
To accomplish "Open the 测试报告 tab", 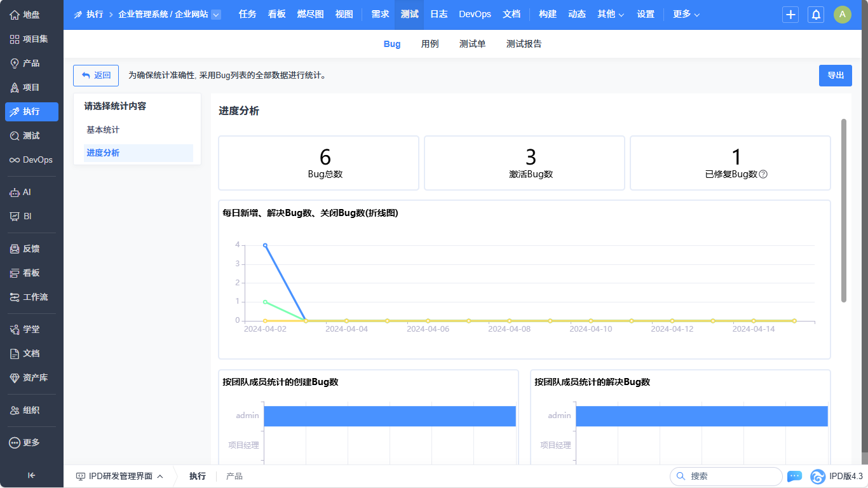I will click(x=524, y=44).
